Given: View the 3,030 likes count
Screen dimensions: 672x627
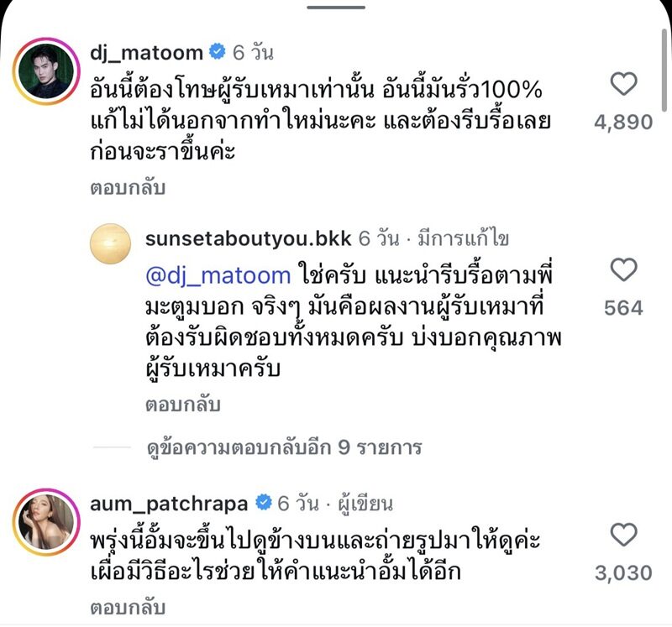Looking at the screenshot, I should click(623, 573).
